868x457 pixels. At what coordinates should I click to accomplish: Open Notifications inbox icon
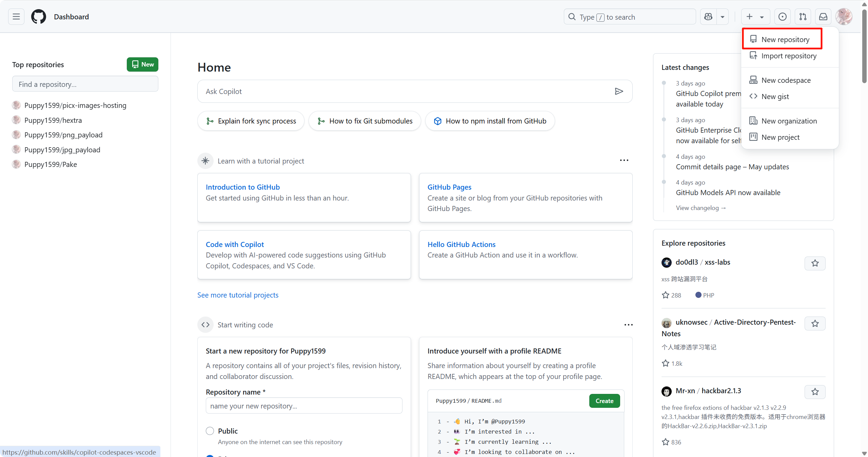pos(823,17)
